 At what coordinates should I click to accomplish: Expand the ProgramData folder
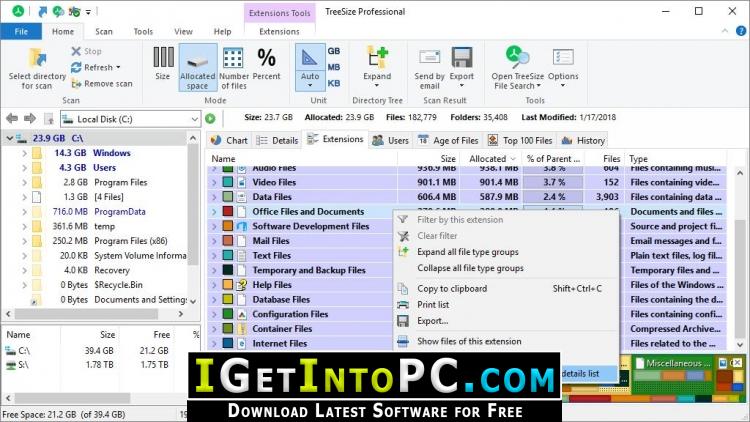pos(24,211)
